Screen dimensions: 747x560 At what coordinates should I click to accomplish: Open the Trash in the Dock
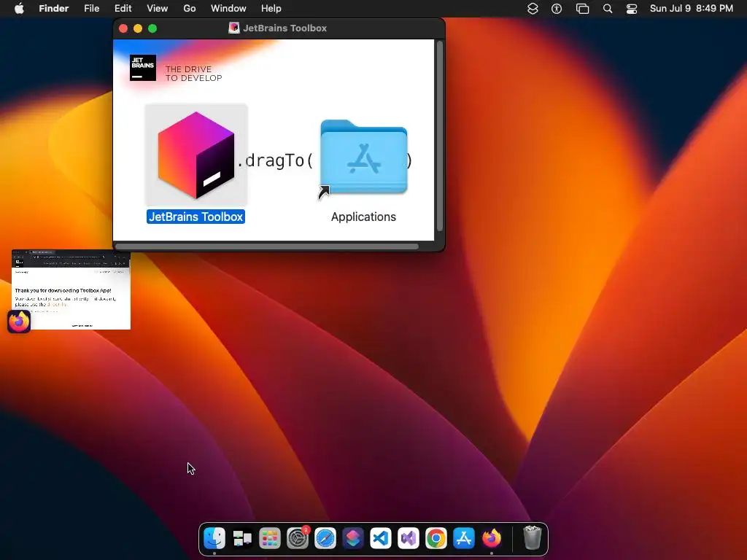point(532,539)
